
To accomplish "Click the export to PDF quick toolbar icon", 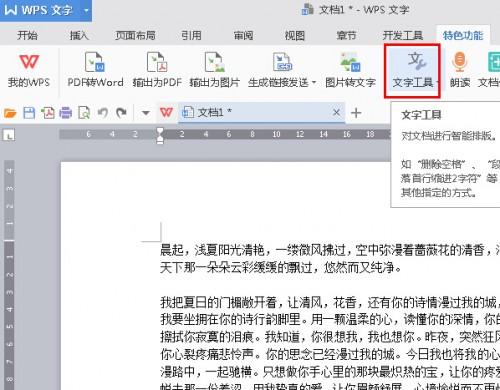I will pyautogui.click(x=48, y=113).
